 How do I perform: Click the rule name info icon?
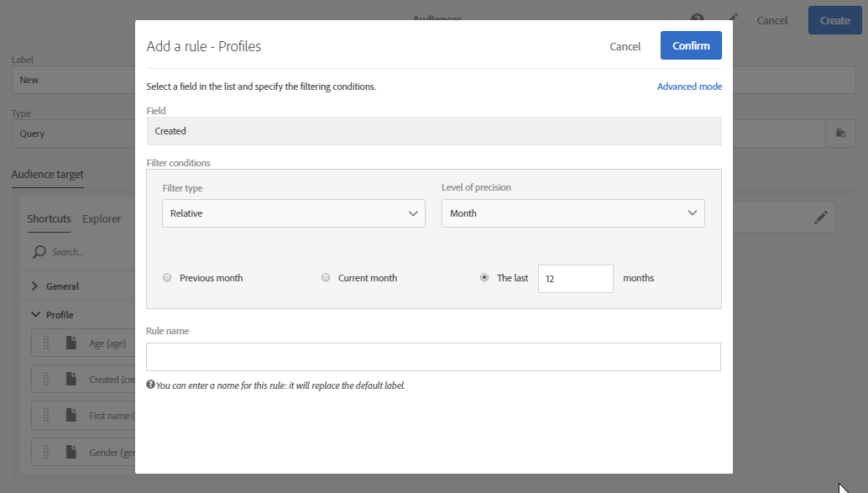click(150, 385)
